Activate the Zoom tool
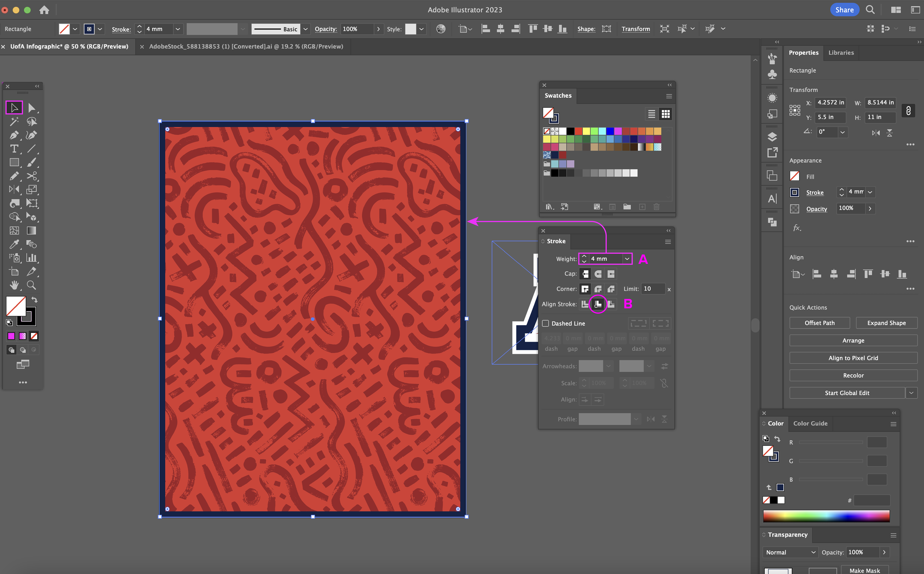Screen dimensions: 924x574 [32, 285]
